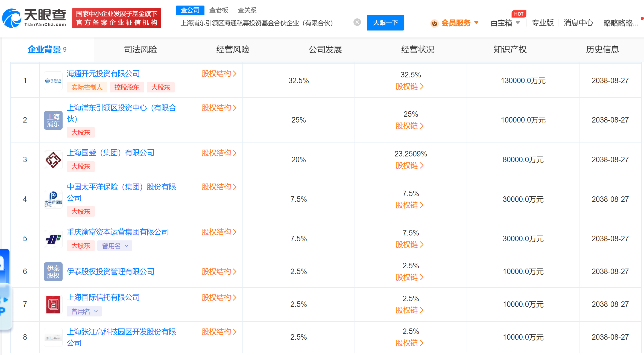Open 上海国盛（集团）有限公司 page
This screenshot has height=355, width=644.
click(x=110, y=153)
